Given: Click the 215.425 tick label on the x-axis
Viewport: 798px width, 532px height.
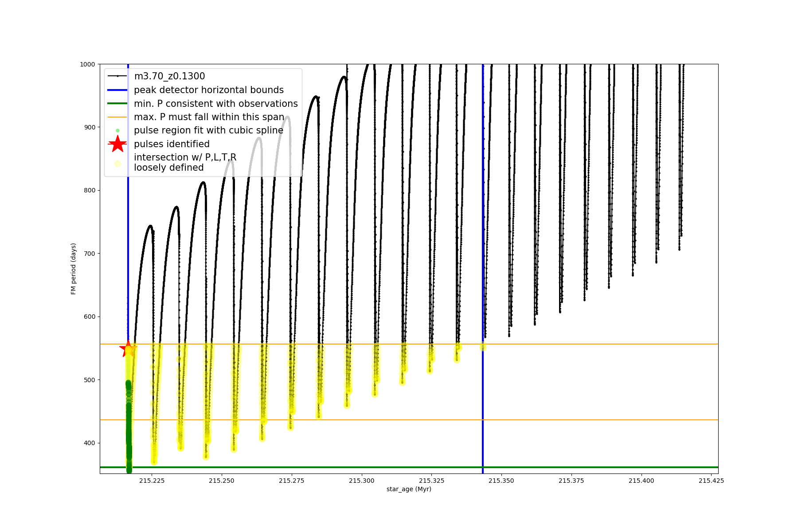Looking at the screenshot, I should click(711, 481).
